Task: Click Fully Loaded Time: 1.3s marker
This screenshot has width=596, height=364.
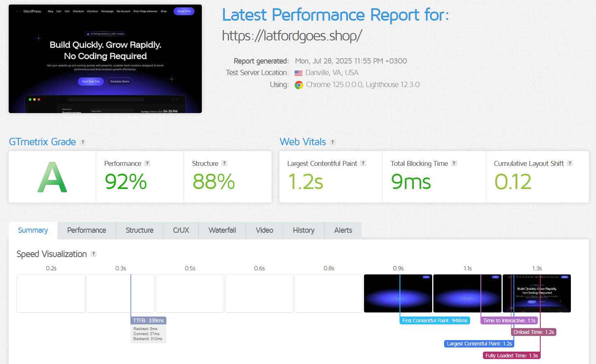Action: coord(512,355)
